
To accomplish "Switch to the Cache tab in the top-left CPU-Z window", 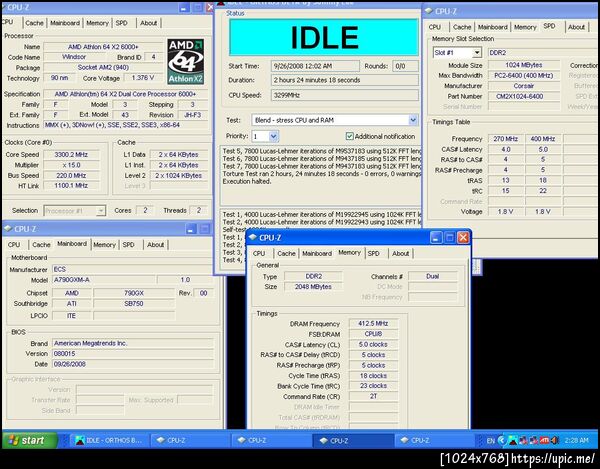I will (34, 22).
